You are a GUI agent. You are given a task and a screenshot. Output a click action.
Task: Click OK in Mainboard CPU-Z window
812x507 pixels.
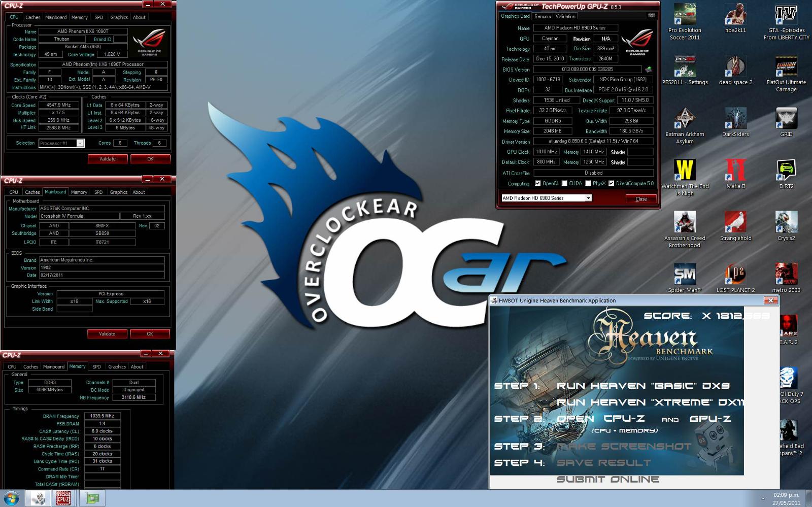[150, 333]
